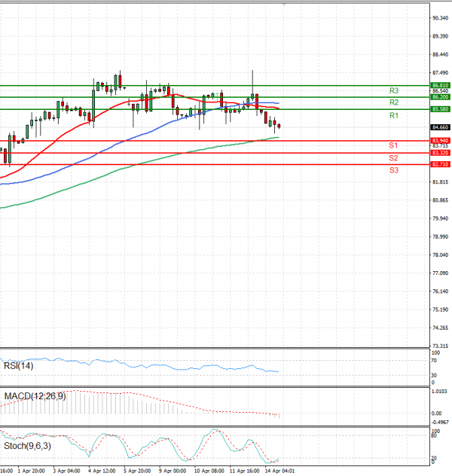This screenshot has width=452, height=476.
Task: Click the 76.140 price axis value
Action: tap(440, 291)
